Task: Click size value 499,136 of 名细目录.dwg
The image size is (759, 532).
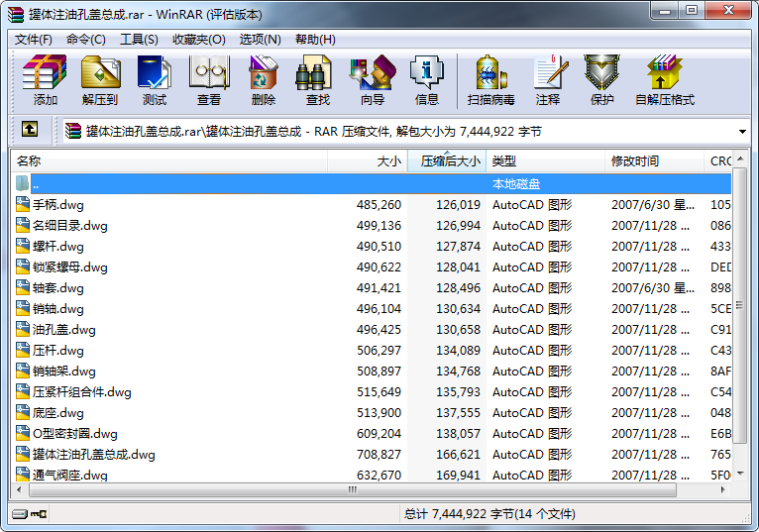Action: tap(379, 226)
